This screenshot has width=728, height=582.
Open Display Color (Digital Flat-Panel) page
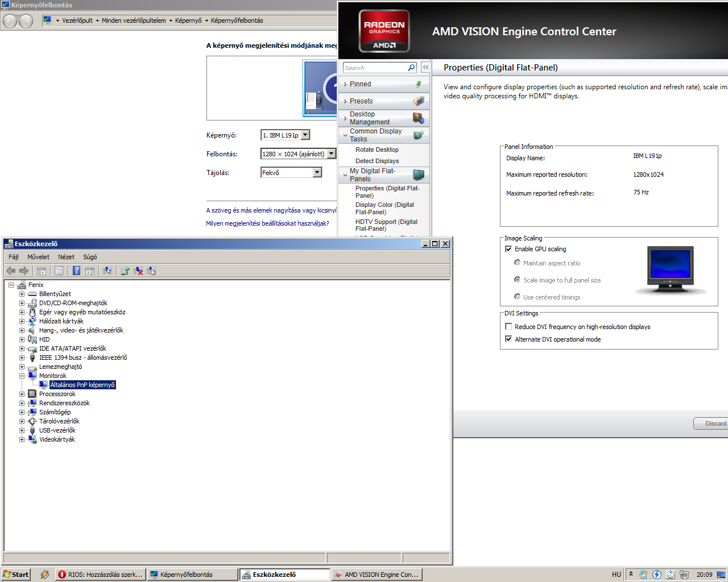click(x=385, y=209)
